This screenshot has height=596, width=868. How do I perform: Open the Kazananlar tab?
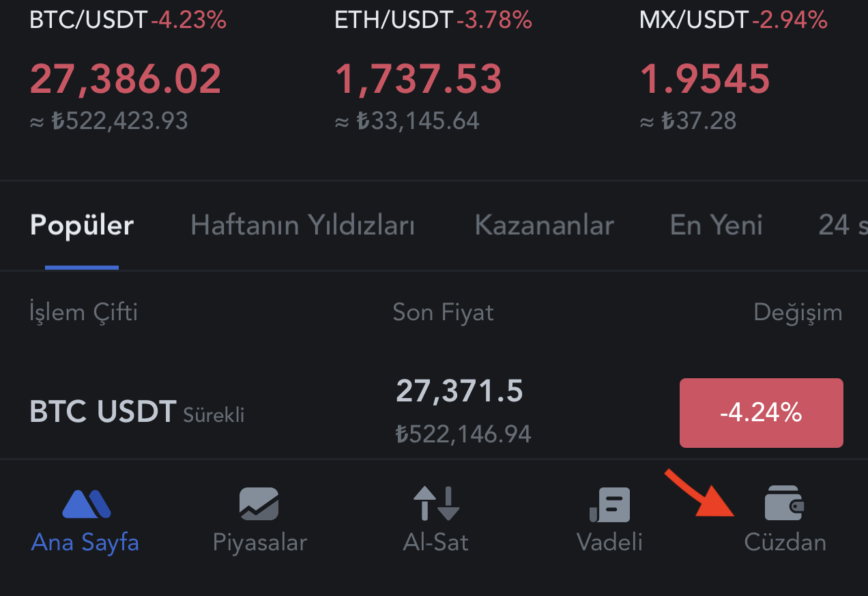pos(544,225)
